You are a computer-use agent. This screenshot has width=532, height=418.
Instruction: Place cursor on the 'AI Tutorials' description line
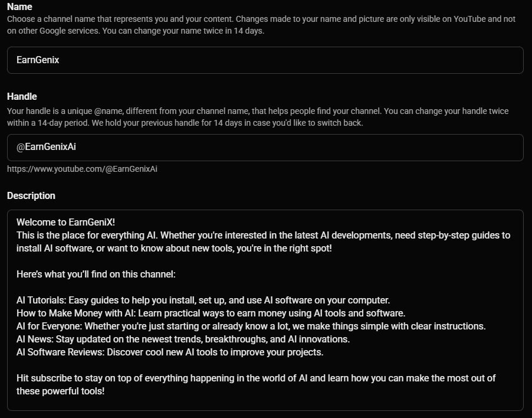tap(203, 300)
